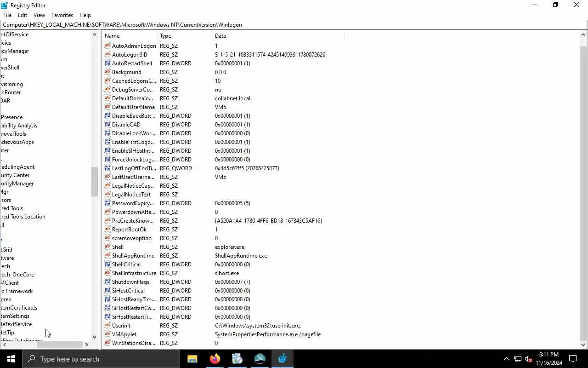Image resolution: width=588 pixels, height=368 pixels.
Task: Open File Explorer from the taskbar
Action: (192, 359)
